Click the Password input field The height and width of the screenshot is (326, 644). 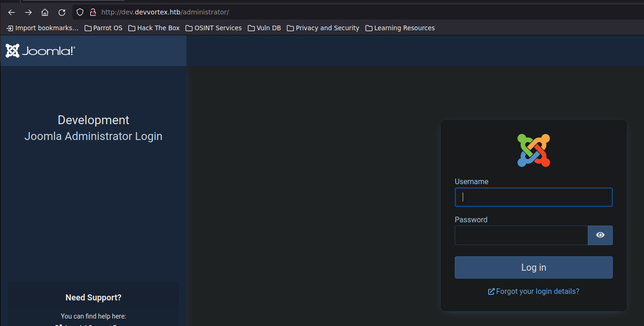pos(521,235)
